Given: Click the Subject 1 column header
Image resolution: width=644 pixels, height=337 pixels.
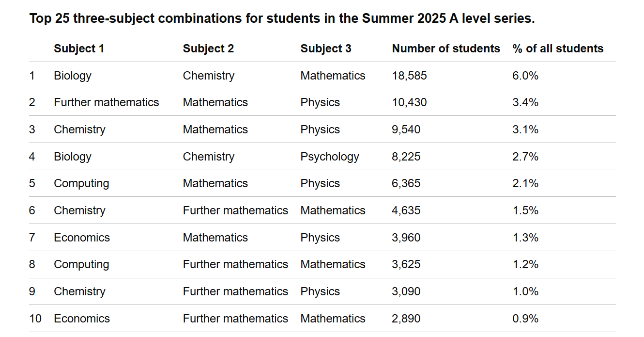Looking at the screenshot, I should tap(79, 48).
